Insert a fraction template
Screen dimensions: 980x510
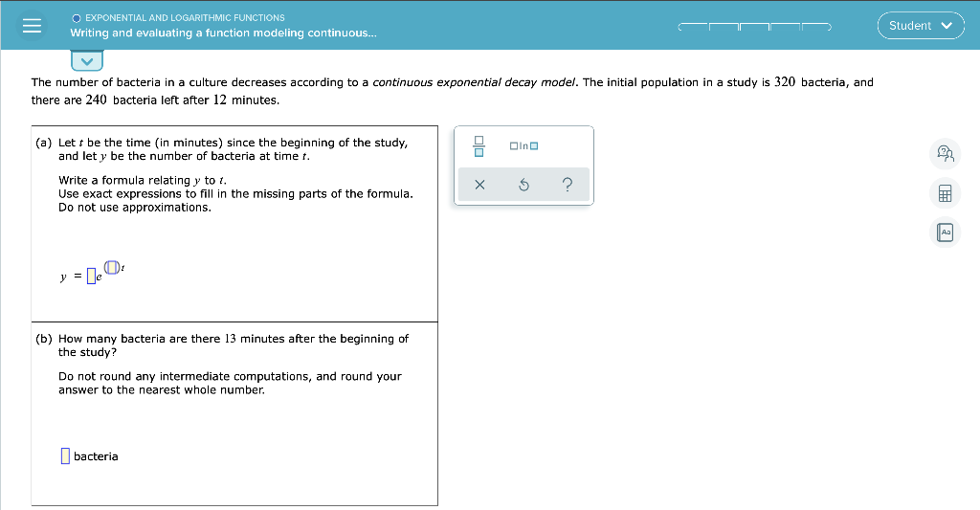(479, 146)
